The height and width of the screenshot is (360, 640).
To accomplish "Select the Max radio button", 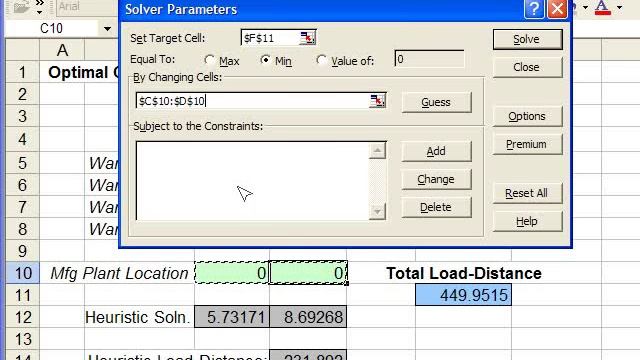I will point(210,60).
